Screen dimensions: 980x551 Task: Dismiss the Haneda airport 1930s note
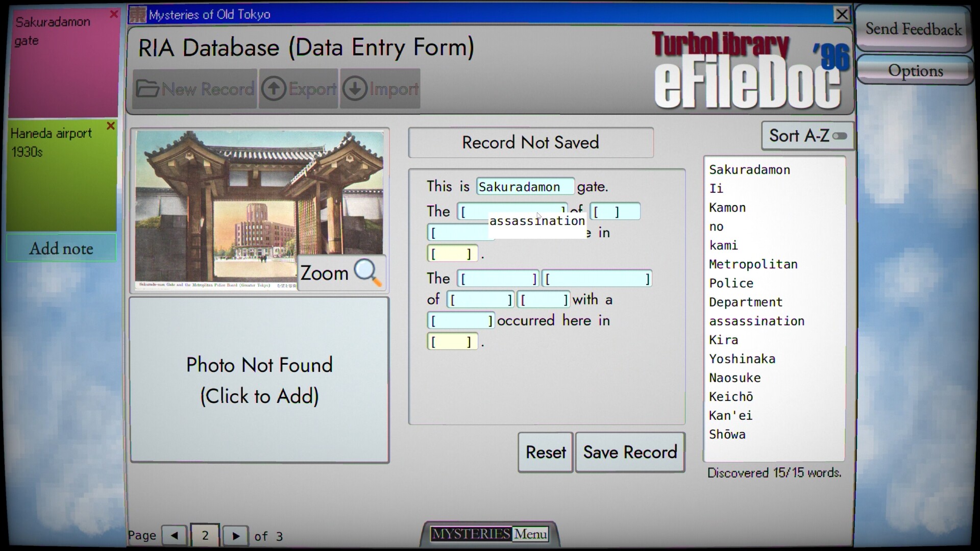click(x=110, y=126)
